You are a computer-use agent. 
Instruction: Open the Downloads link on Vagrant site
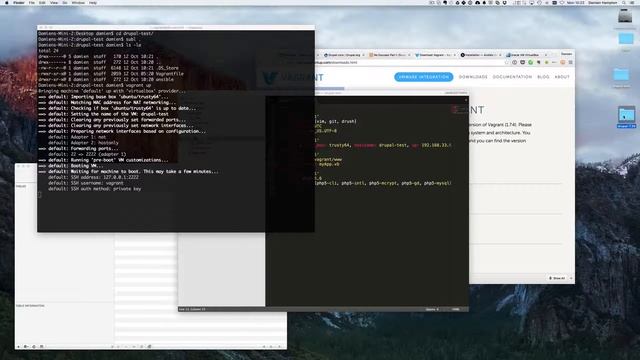click(x=473, y=77)
